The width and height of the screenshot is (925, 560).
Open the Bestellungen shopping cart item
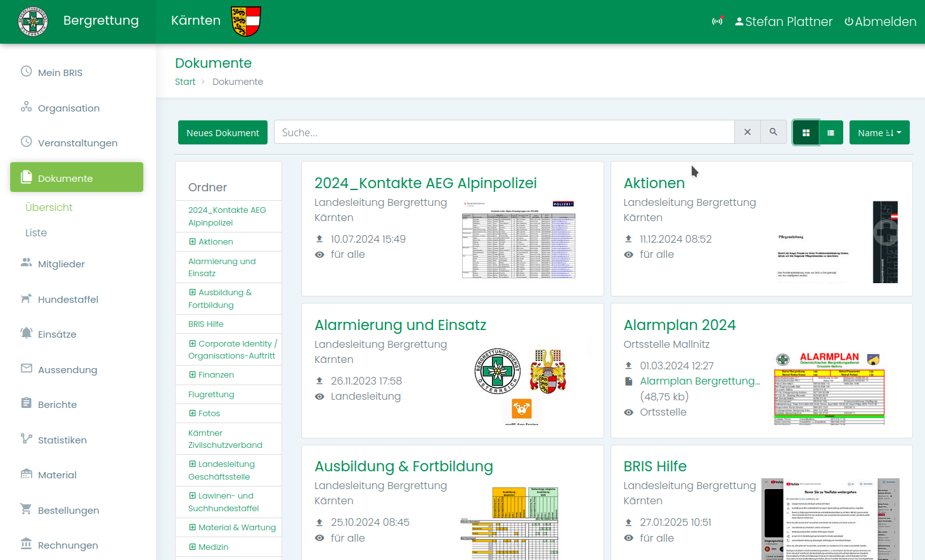68,511
